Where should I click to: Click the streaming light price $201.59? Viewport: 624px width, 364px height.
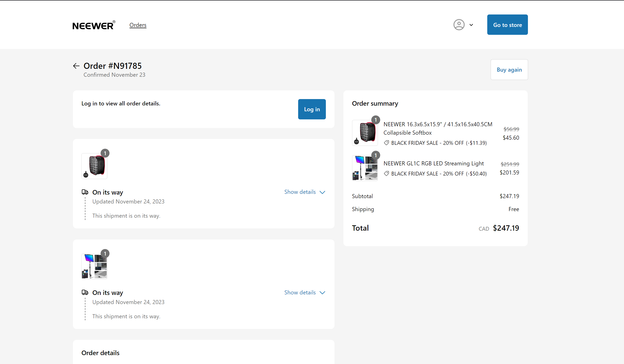tap(509, 172)
